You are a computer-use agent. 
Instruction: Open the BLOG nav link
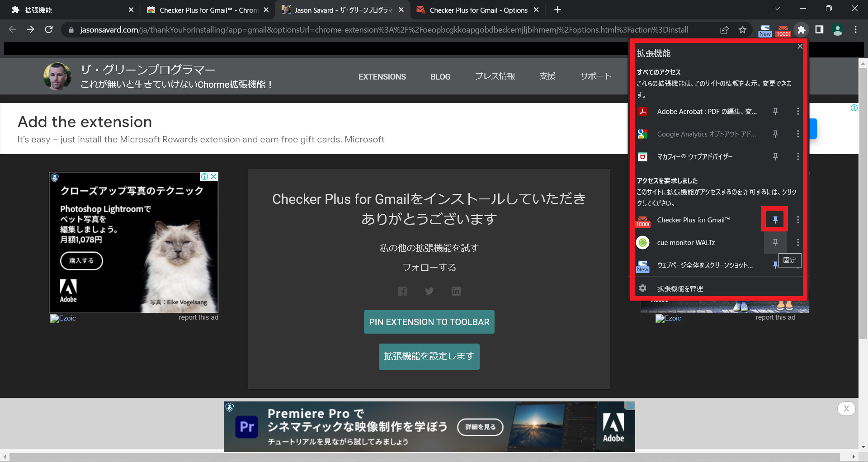[x=440, y=77]
